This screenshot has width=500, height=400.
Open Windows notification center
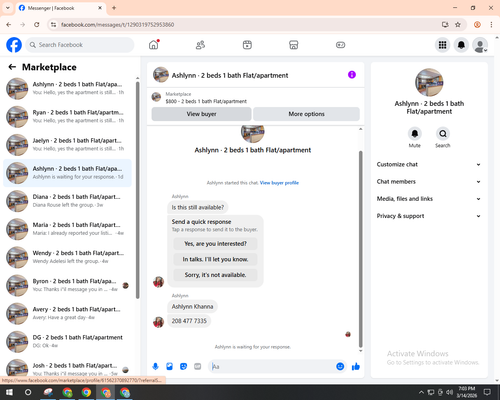(x=487, y=392)
